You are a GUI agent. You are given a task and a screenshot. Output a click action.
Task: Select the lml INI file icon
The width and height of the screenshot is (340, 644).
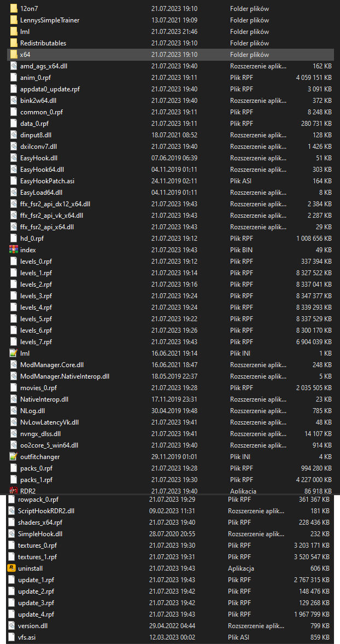point(14,353)
